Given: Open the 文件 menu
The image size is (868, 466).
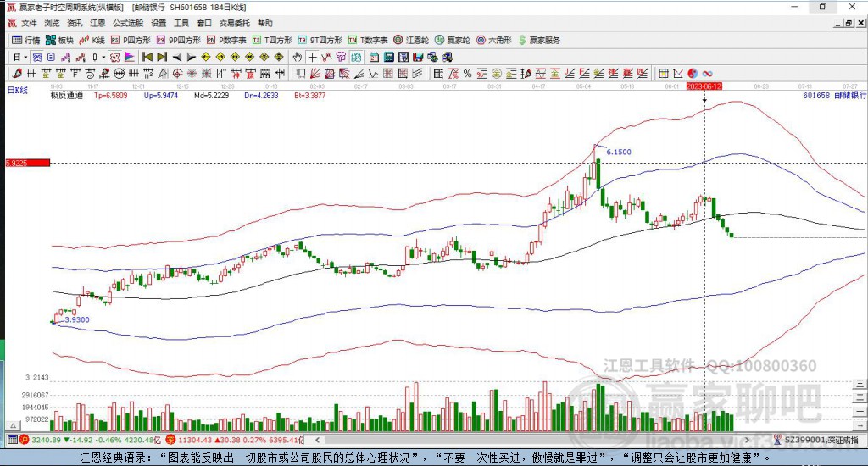Looking at the screenshot, I should coord(29,23).
